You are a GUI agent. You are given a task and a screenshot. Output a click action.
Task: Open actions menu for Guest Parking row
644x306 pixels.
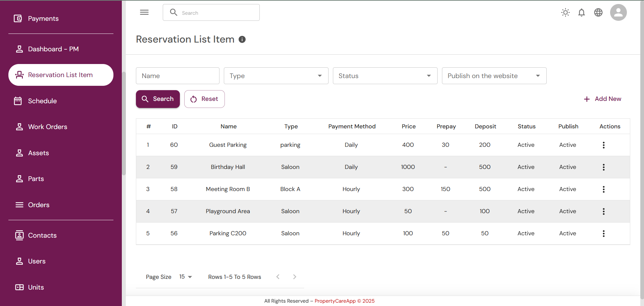tap(603, 145)
